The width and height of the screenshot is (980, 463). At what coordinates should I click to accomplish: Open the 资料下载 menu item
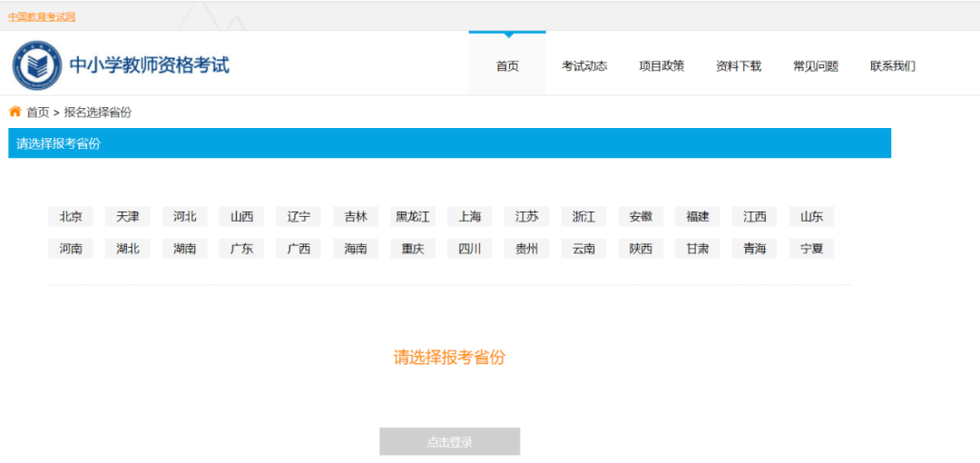coord(739,66)
